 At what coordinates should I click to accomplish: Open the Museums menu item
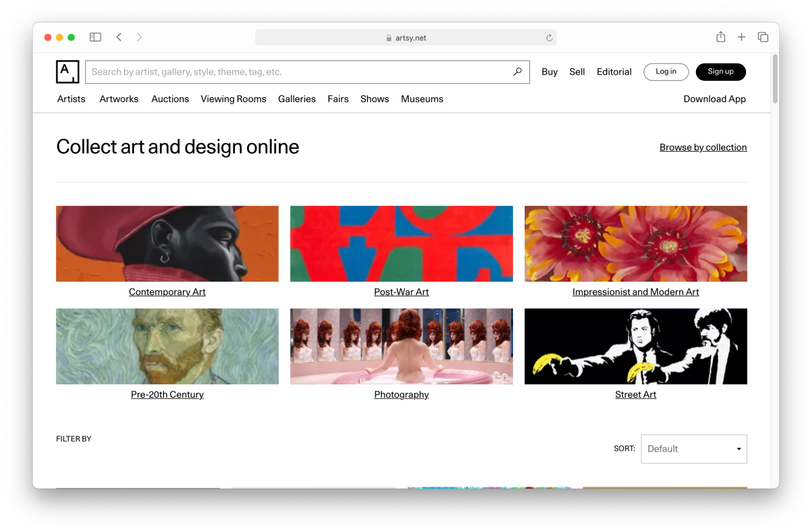tap(422, 99)
